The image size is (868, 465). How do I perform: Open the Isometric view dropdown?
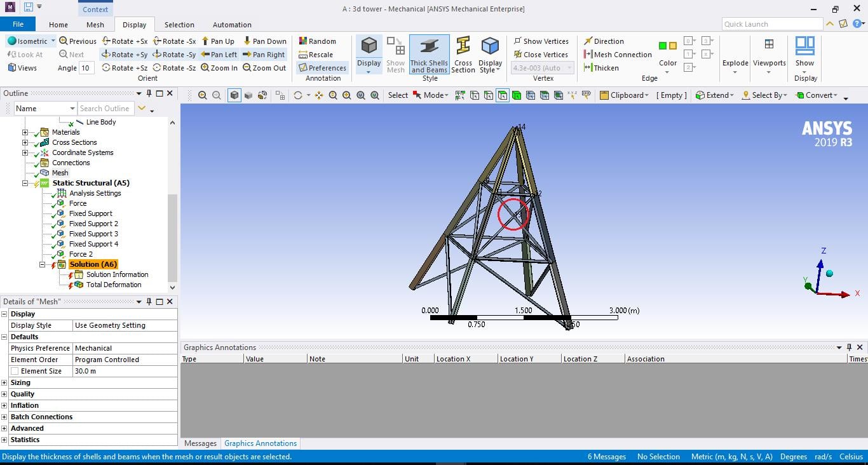tap(53, 41)
